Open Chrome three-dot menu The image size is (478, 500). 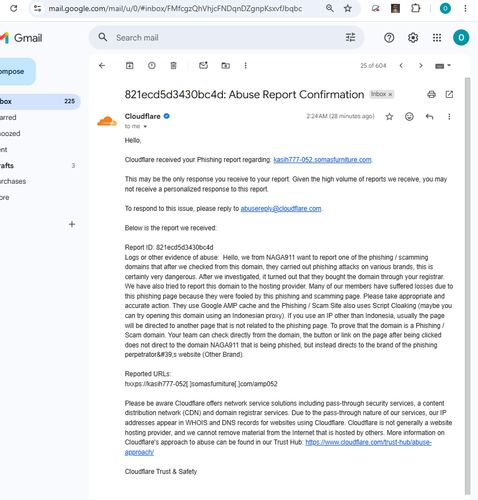coord(465,8)
